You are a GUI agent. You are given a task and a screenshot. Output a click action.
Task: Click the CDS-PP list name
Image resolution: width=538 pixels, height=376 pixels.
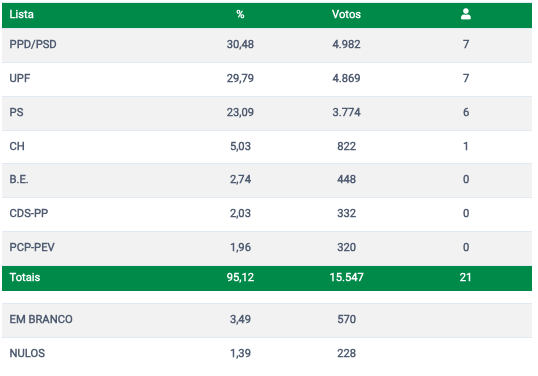(x=29, y=213)
